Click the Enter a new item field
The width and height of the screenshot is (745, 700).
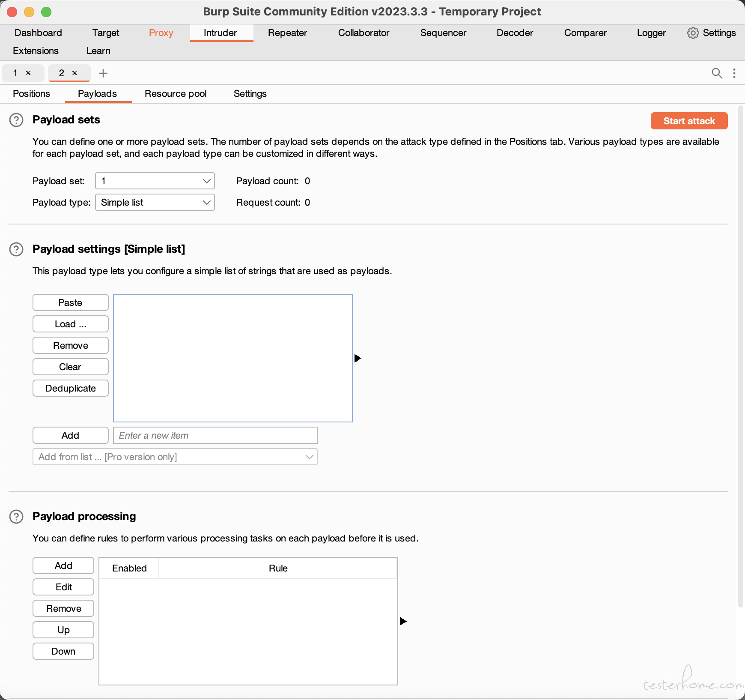point(215,435)
